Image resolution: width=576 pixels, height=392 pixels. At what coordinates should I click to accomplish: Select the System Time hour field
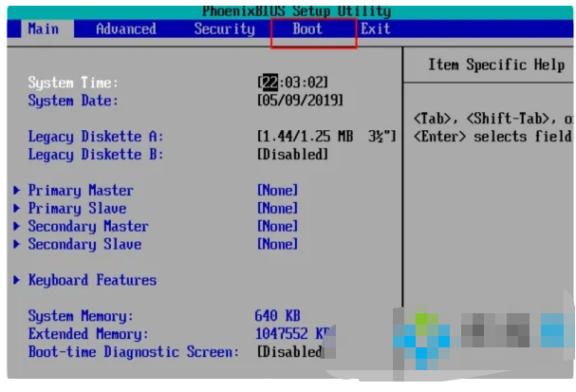(269, 83)
